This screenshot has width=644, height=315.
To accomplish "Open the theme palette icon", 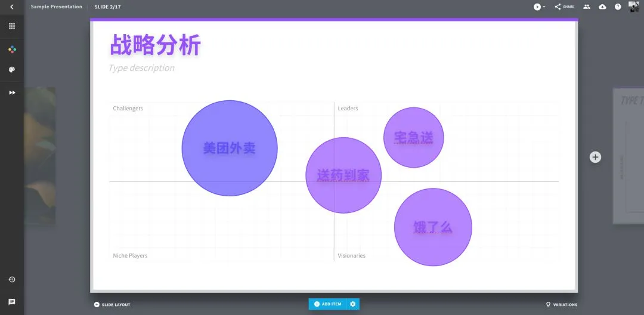I will [x=12, y=70].
